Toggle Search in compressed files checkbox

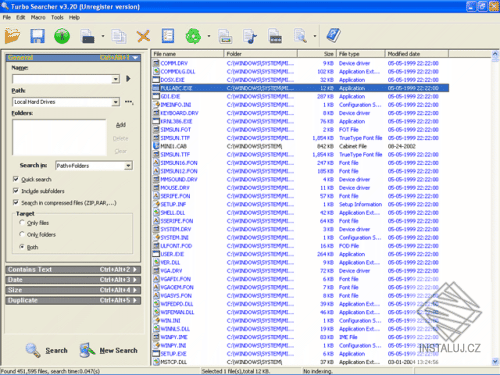pyautogui.click(x=15, y=202)
